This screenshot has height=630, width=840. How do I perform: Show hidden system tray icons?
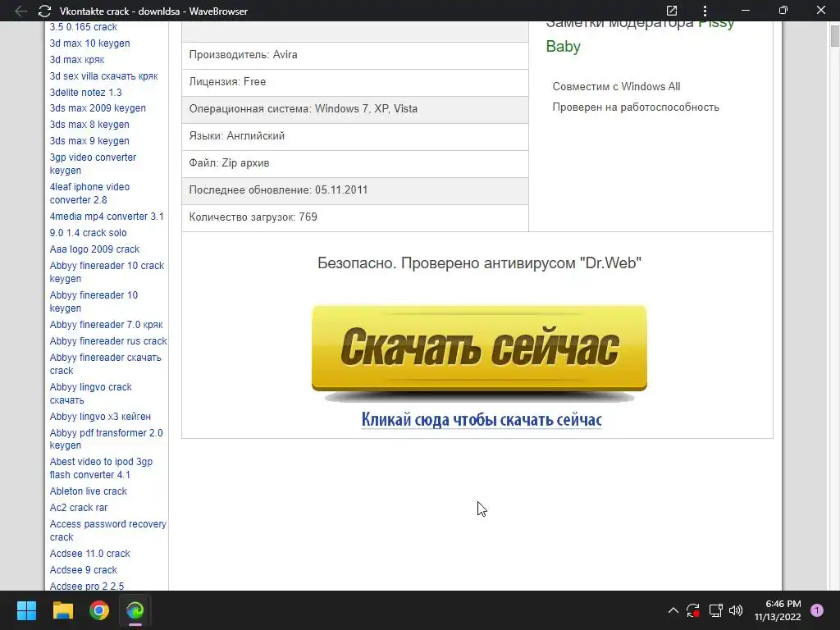(673, 610)
